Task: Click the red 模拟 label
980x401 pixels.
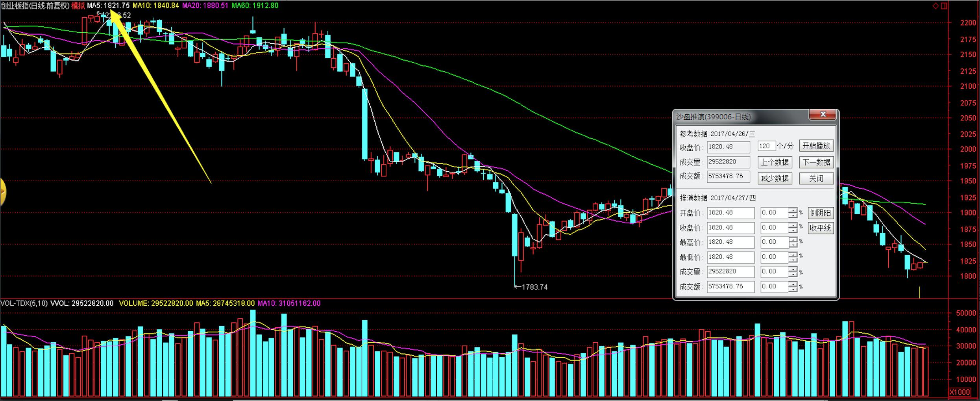Action: point(78,6)
